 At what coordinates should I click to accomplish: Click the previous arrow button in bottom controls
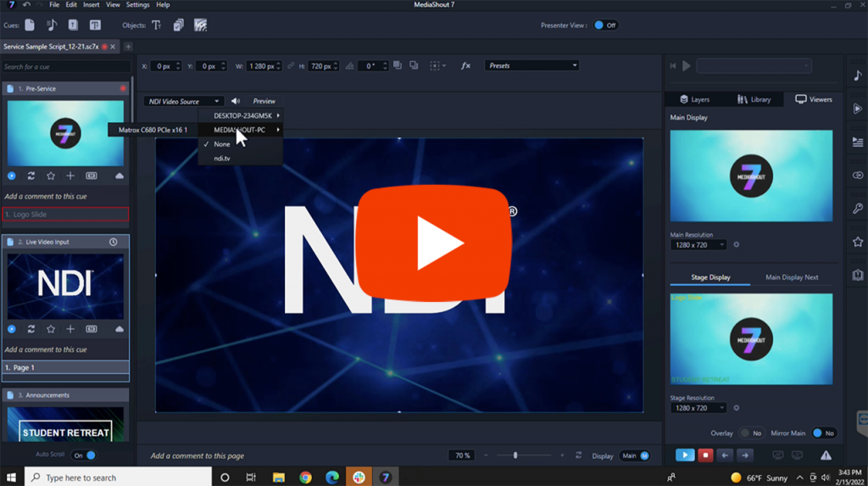tap(726, 455)
